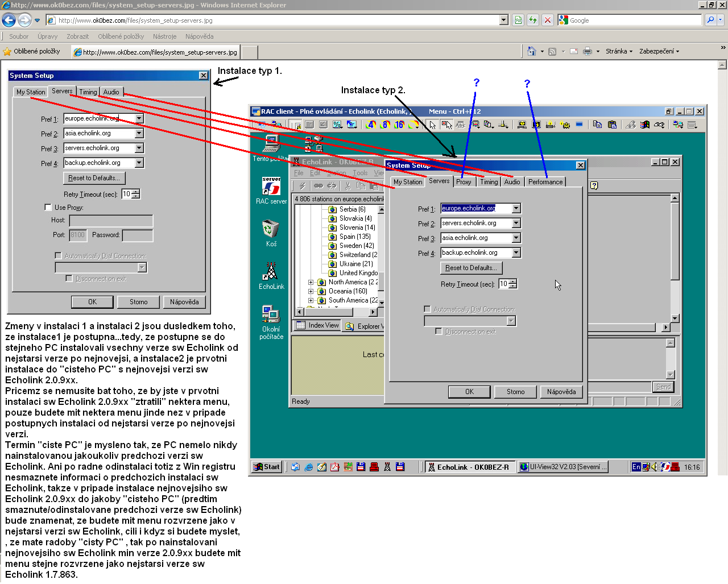Click the Google search box

click(x=630, y=20)
